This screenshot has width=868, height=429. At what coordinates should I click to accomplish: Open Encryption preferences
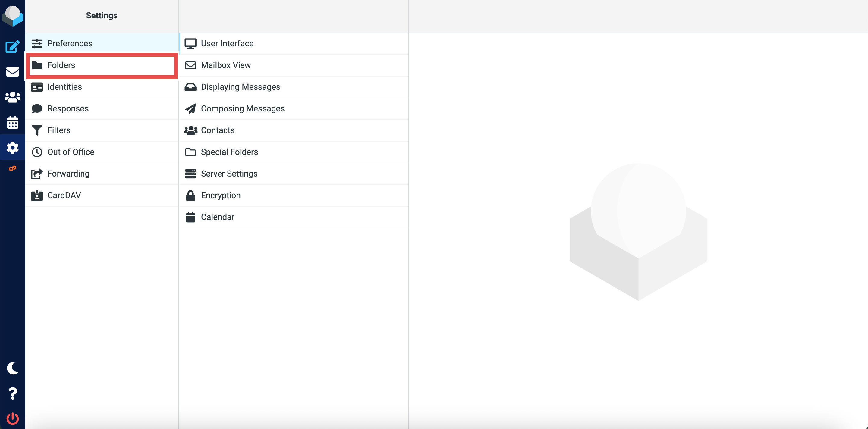pos(220,195)
